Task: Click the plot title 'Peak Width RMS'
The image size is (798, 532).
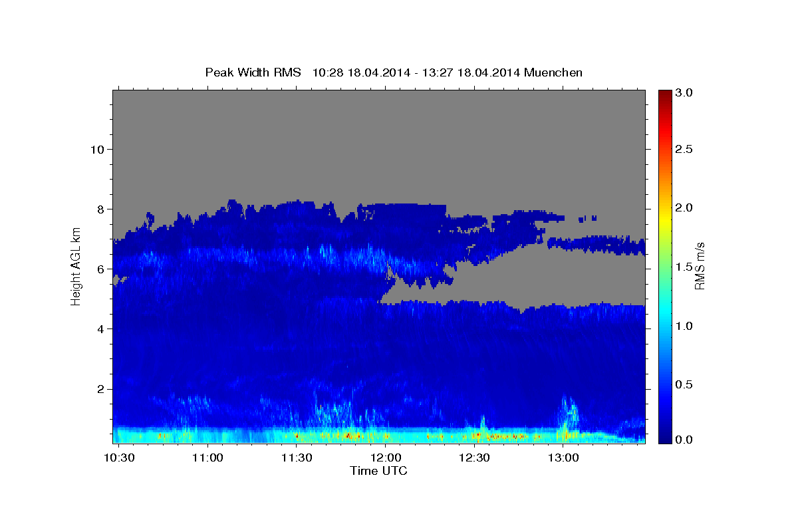Action: pyautogui.click(x=253, y=72)
